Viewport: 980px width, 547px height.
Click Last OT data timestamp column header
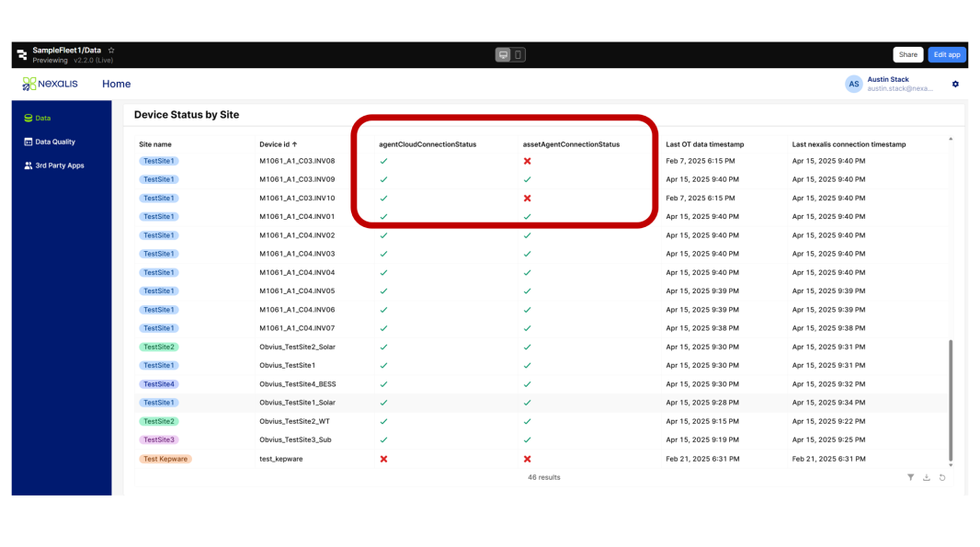coord(705,144)
